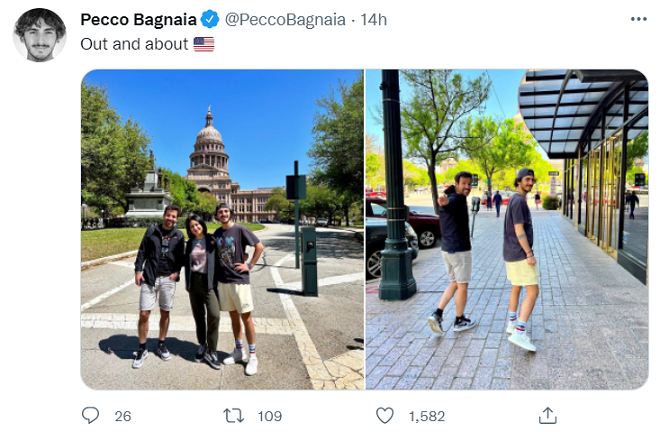Like the tweet with the heart icon
This screenshot has height=432, width=660.
[x=385, y=415]
